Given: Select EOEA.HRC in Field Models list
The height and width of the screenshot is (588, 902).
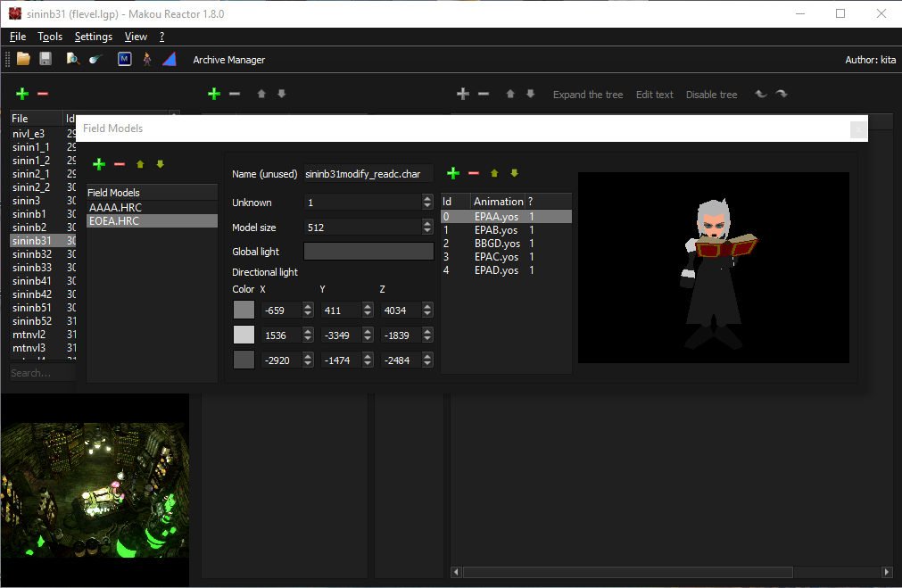Looking at the screenshot, I should point(152,221).
